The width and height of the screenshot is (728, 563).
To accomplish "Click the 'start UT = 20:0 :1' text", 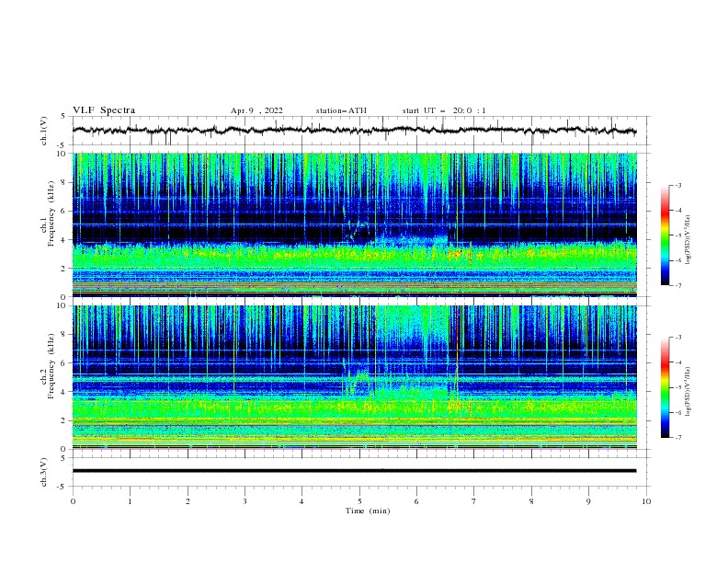I will 444,110.
